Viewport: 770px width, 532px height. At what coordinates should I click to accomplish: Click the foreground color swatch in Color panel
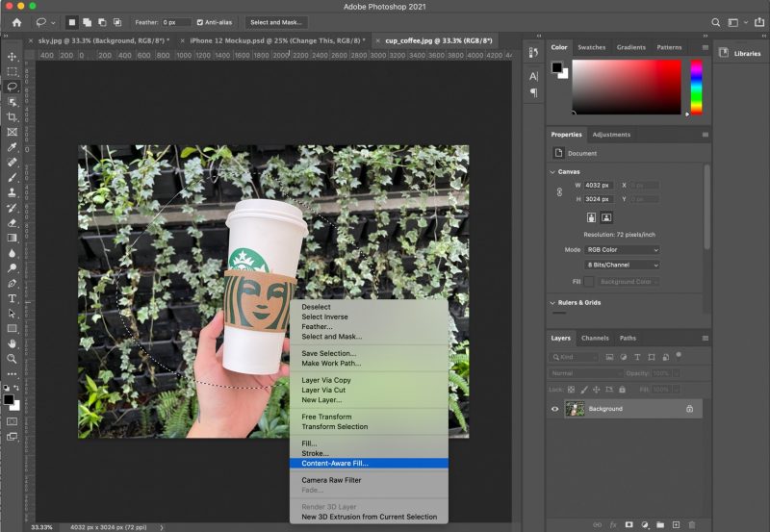(556, 67)
